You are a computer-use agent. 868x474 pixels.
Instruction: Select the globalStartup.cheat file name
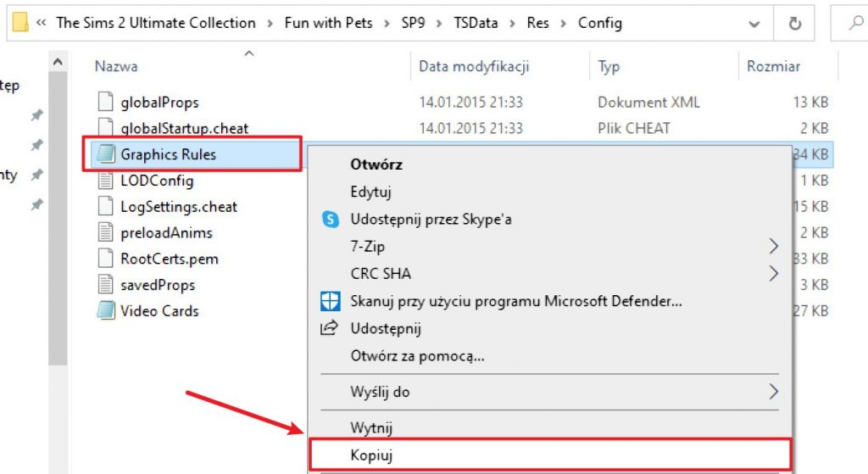[x=184, y=129]
